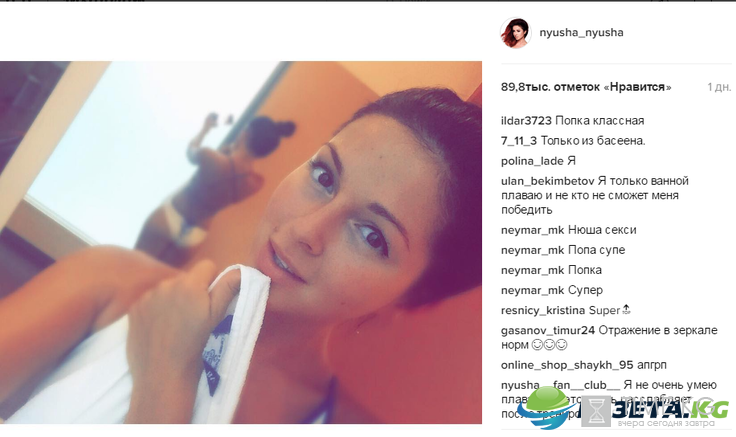
Task: Click the '1 дн.' post timestamp
Action: point(719,87)
